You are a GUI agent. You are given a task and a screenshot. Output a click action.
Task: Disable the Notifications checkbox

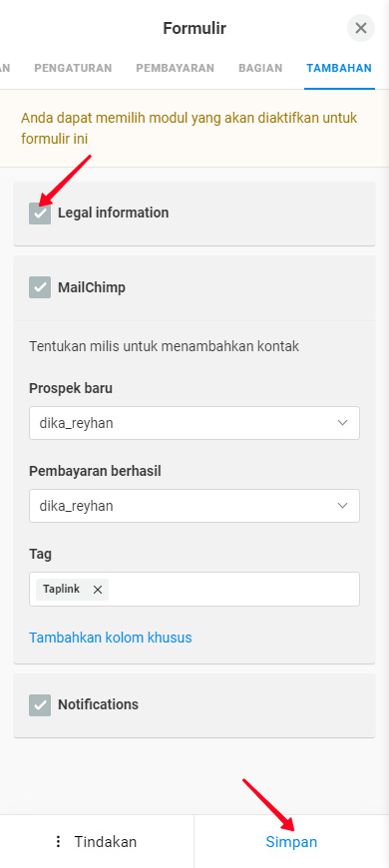point(40,704)
